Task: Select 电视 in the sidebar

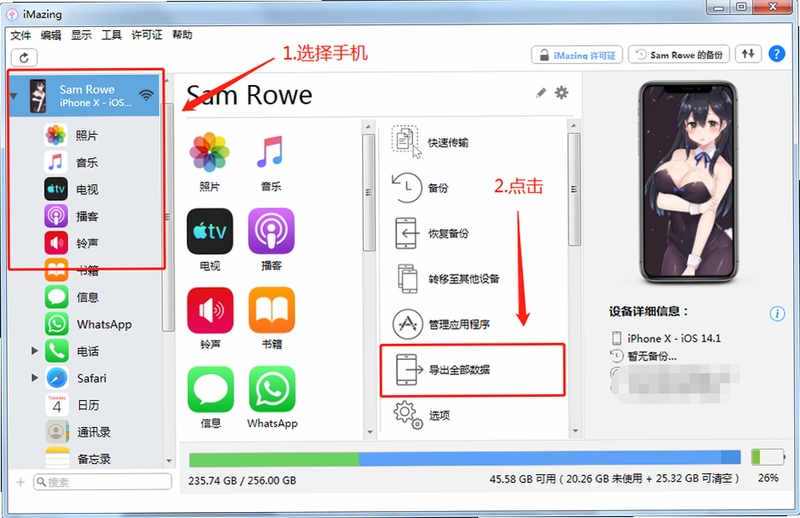Action: coord(86,189)
